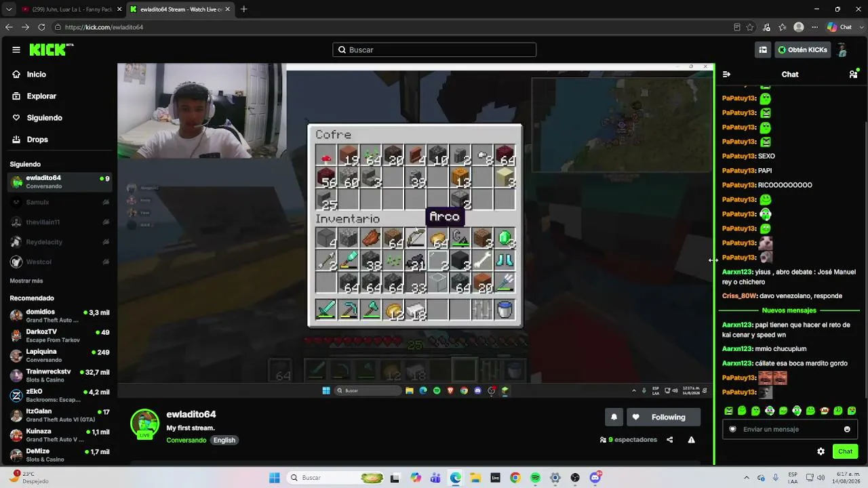Open Edge favorites list icon

(783, 27)
